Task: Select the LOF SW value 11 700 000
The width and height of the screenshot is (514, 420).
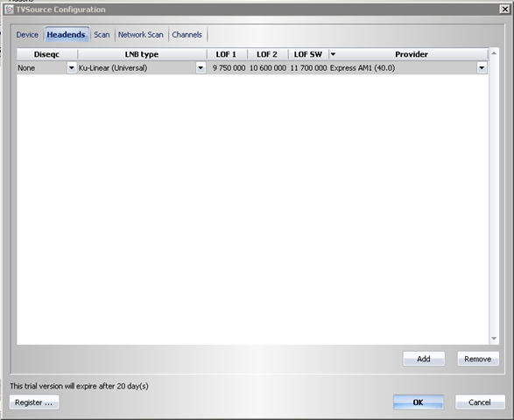Action: coord(308,68)
